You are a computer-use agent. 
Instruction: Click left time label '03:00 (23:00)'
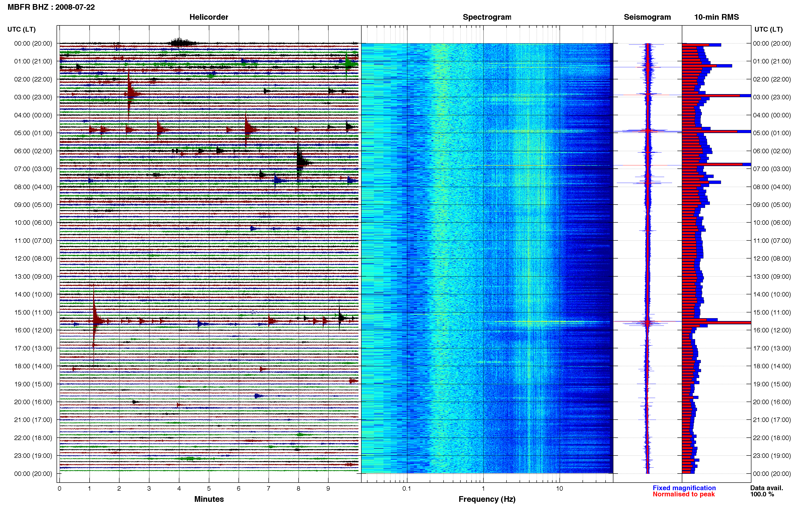click(x=33, y=97)
